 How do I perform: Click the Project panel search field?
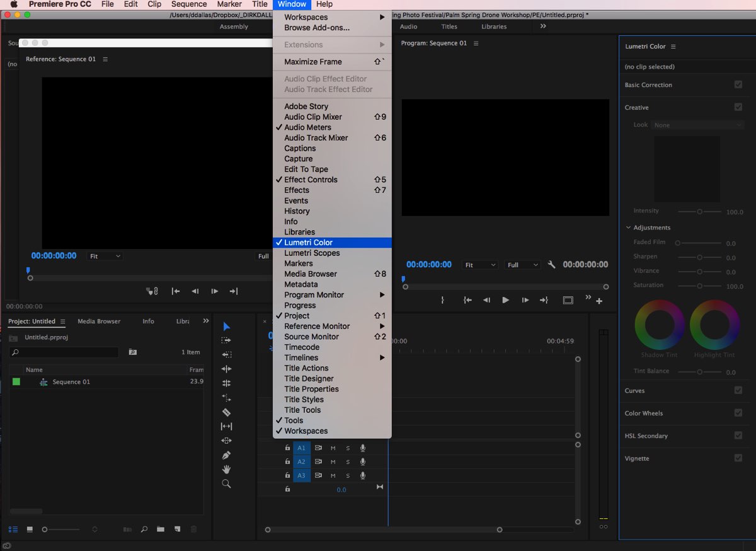64,352
